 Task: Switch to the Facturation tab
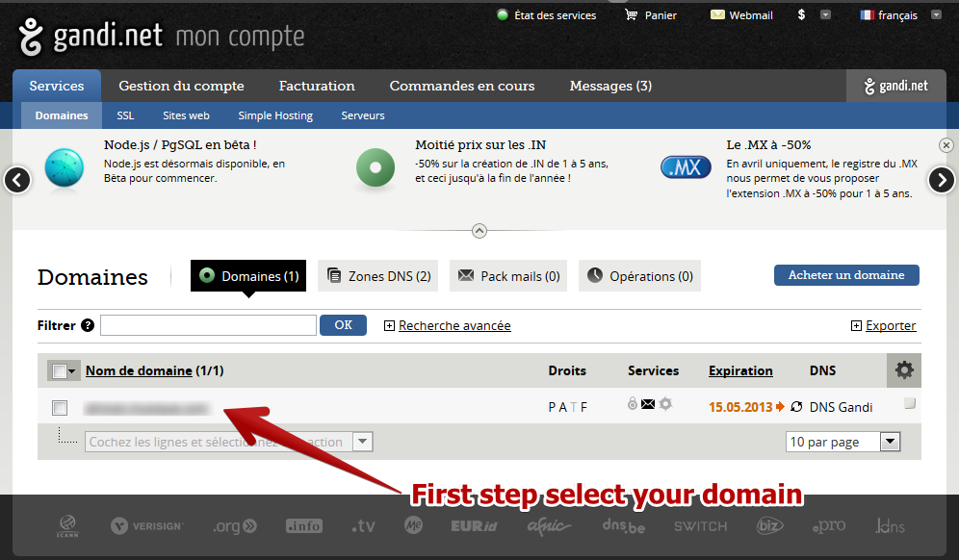(x=317, y=86)
